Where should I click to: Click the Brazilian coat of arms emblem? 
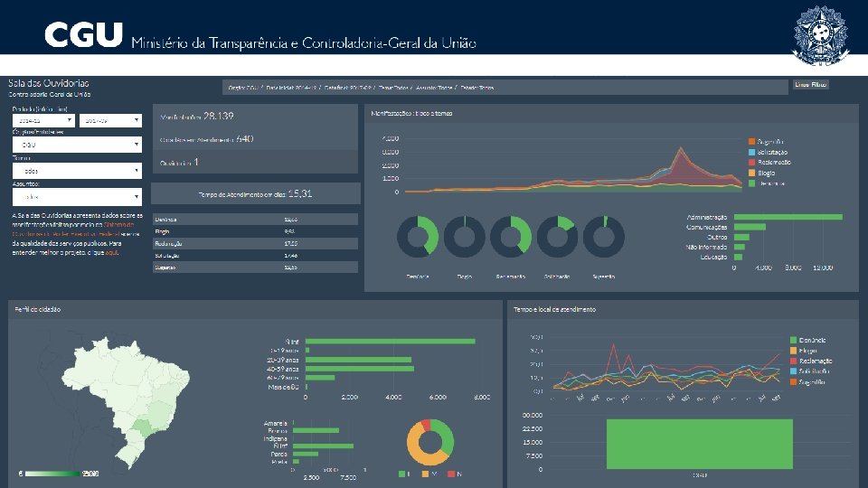(820, 36)
